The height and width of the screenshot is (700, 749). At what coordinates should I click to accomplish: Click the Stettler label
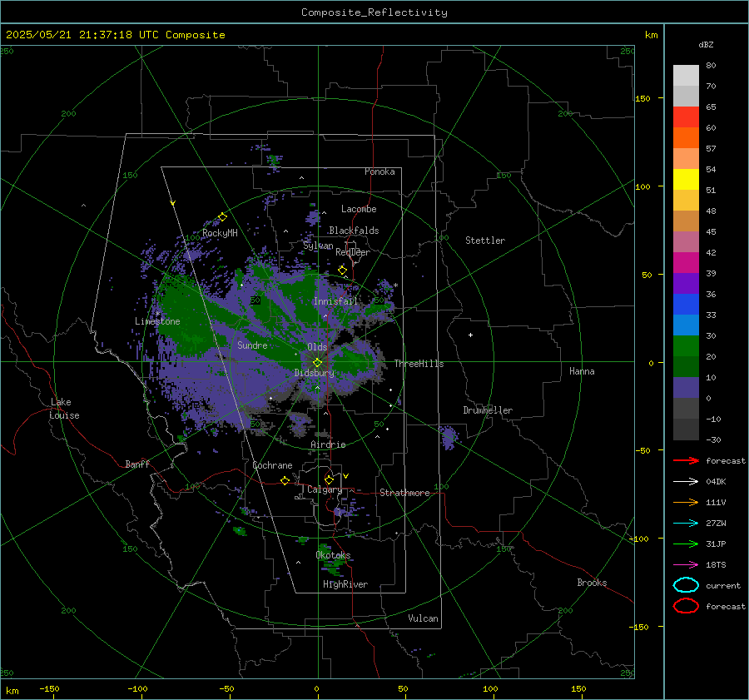[x=485, y=241]
